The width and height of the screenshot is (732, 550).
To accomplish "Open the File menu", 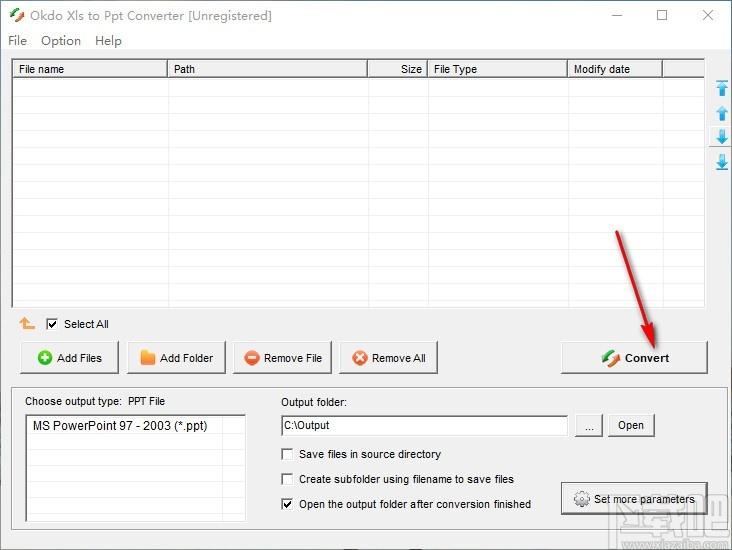I will [17, 41].
